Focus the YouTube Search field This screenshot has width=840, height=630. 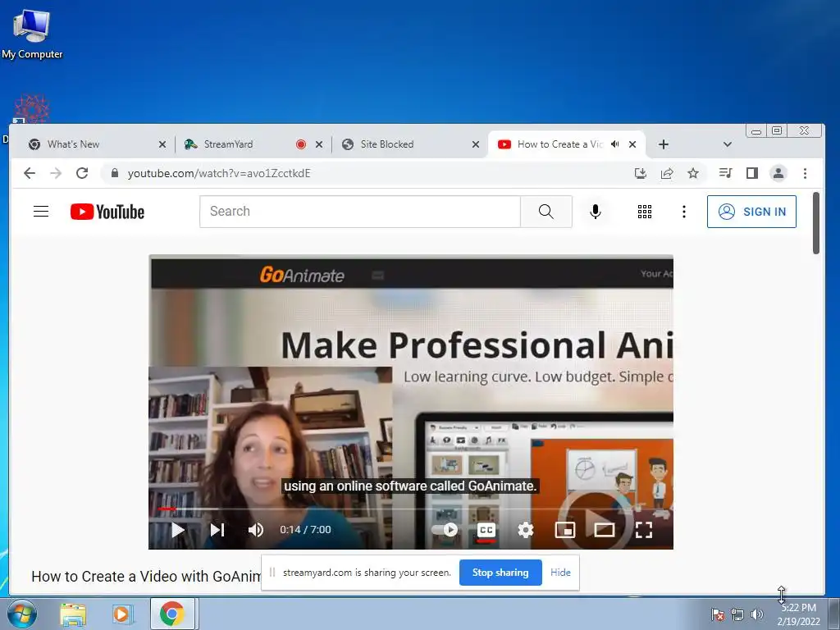pyautogui.click(x=360, y=212)
